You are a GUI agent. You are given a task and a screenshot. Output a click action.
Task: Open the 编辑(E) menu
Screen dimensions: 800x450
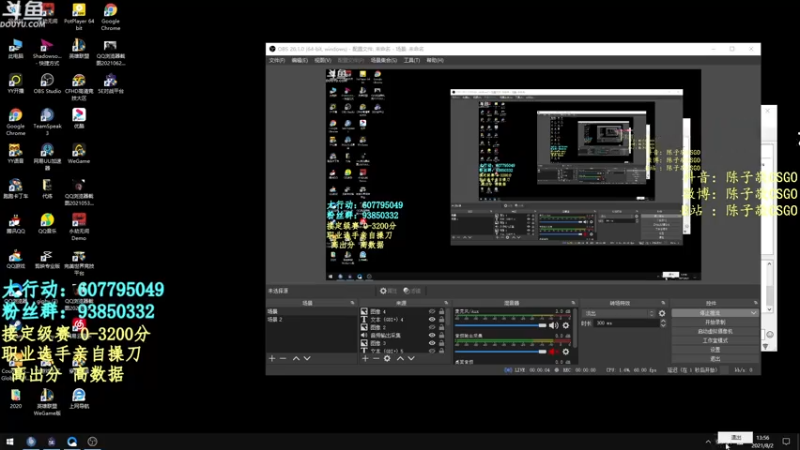[x=299, y=60]
